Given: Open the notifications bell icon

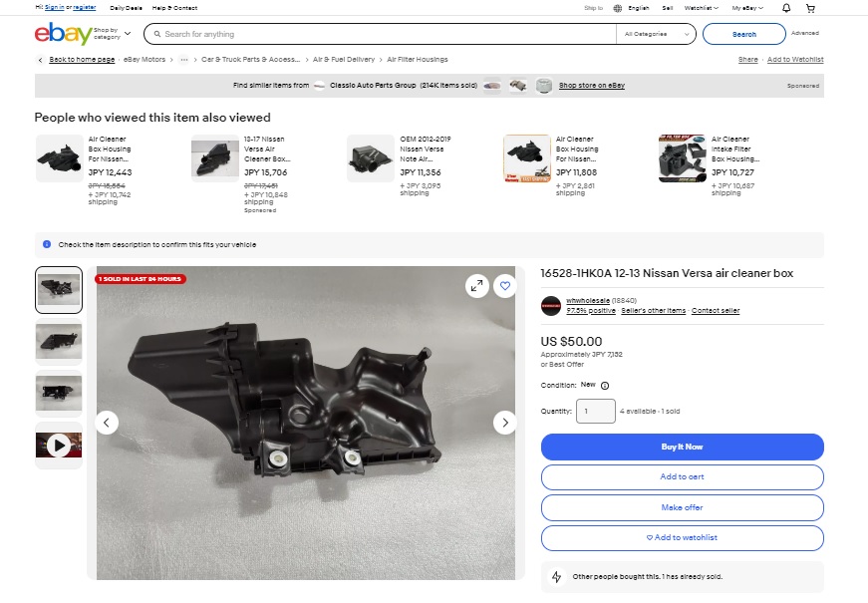Looking at the screenshot, I should [785, 8].
